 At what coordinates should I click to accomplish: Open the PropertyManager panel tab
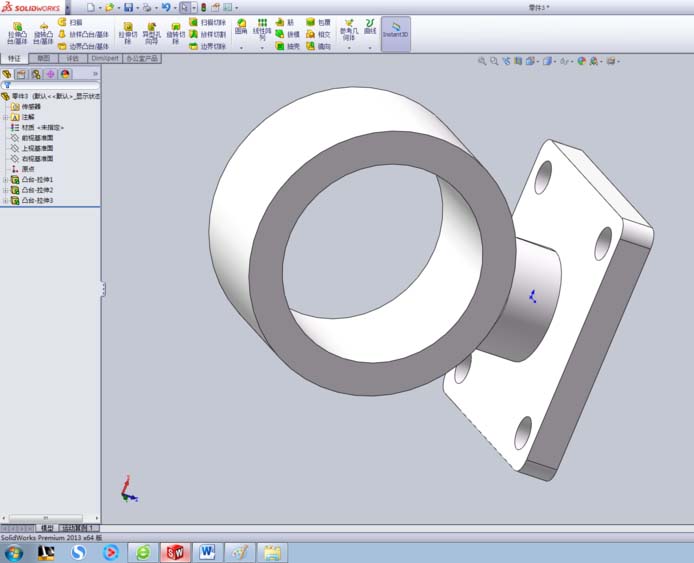(21, 74)
